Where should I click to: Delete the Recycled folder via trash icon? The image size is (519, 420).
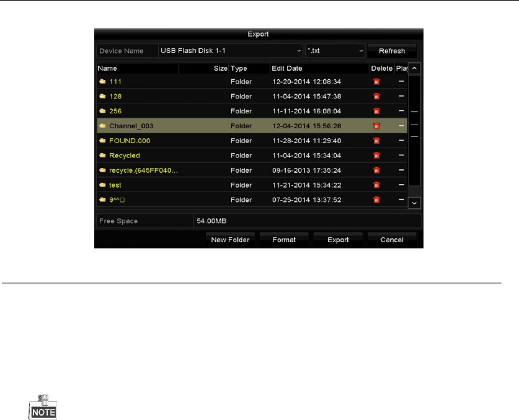point(376,155)
